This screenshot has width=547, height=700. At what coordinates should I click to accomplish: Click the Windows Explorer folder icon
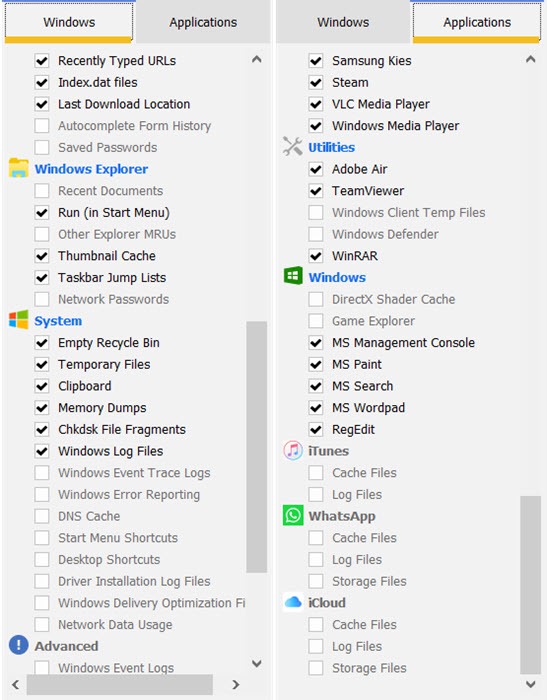[x=18, y=168]
